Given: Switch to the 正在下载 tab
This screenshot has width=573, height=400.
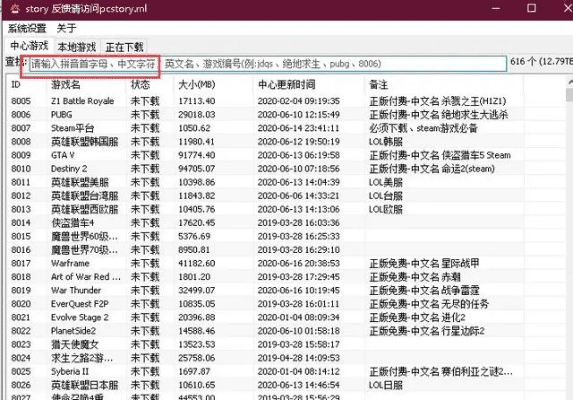Looking at the screenshot, I should [x=124, y=47].
